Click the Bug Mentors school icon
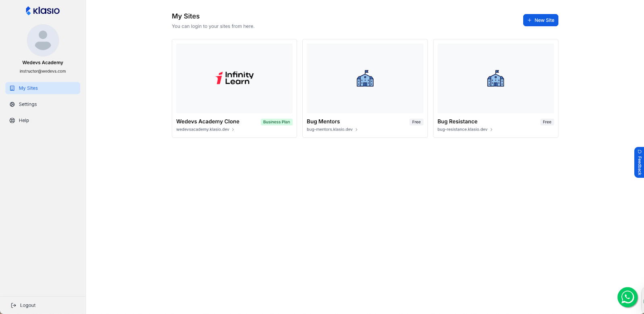 pyautogui.click(x=365, y=79)
